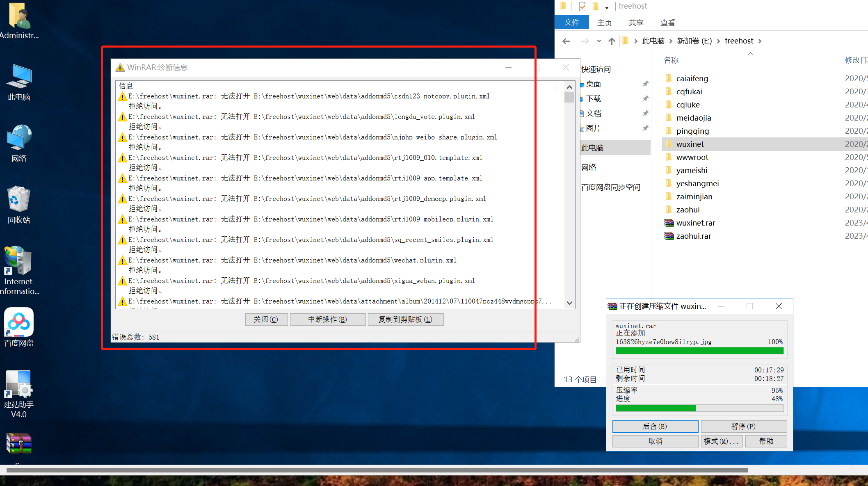Launch 建站助手 V4.0 desktop shortcut
The width and height of the screenshot is (868, 486).
point(19,395)
